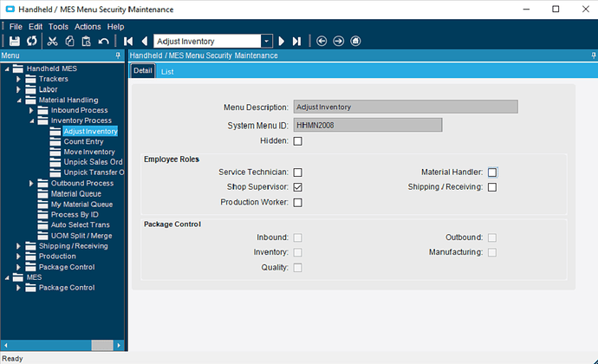Screen dimensions: 598x364
Task: Open the Actions menu
Action: [x=88, y=27]
